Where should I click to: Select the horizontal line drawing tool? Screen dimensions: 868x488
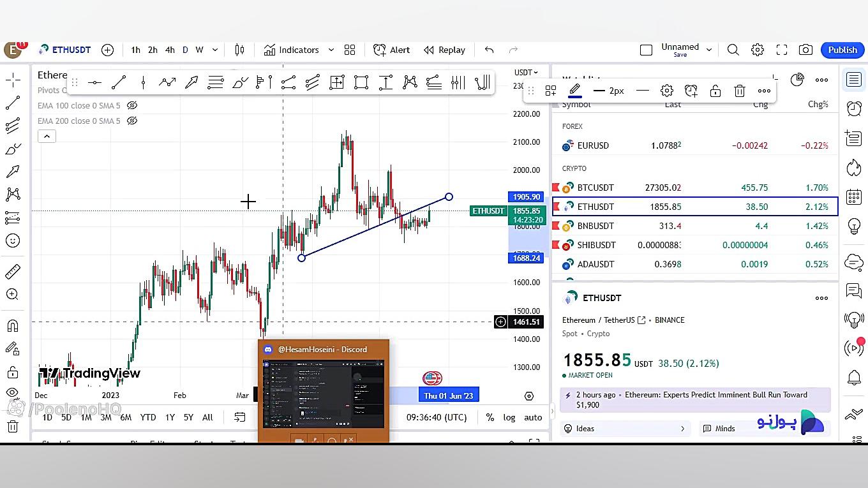click(94, 82)
